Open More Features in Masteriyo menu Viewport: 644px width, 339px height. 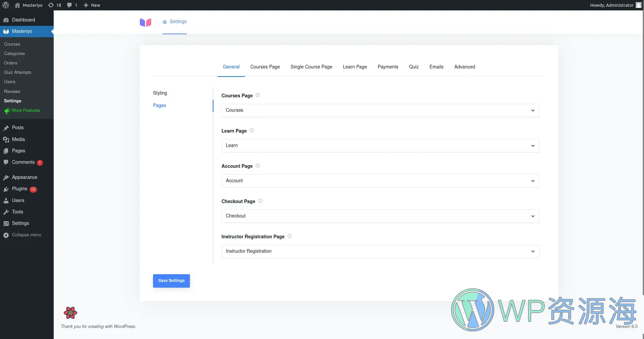pyautogui.click(x=26, y=110)
